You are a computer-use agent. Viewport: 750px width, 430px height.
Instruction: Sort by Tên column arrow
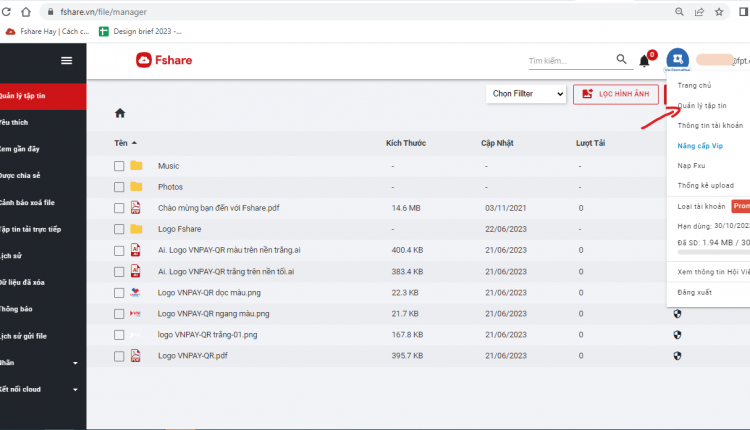134,143
